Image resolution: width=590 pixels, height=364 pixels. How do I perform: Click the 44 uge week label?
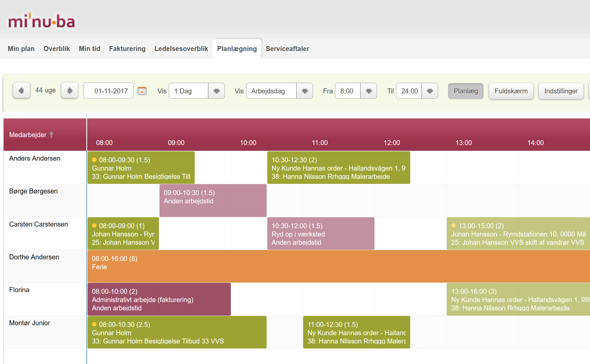[x=45, y=90]
